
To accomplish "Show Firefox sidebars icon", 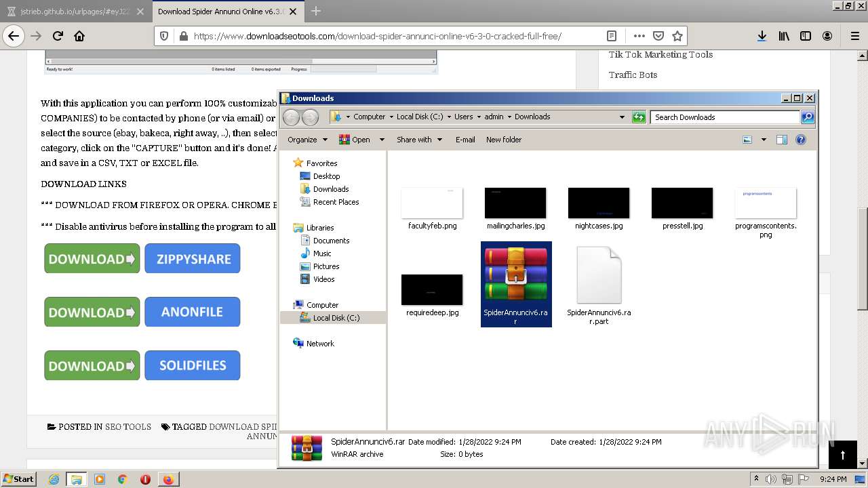I will 806,36.
